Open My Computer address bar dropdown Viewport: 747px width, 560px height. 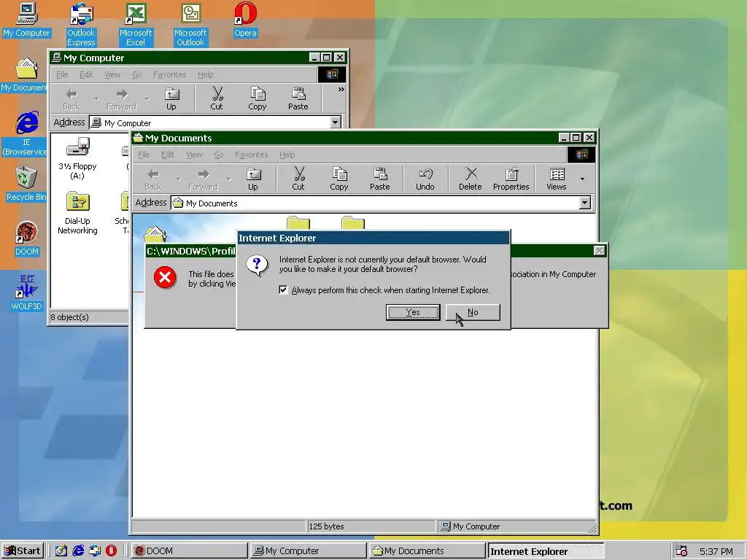tap(336, 122)
